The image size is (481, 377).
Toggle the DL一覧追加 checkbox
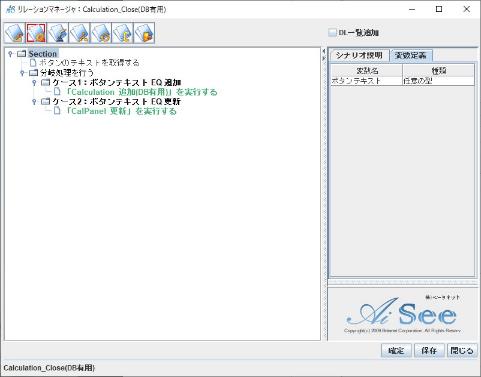pos(332,33)
